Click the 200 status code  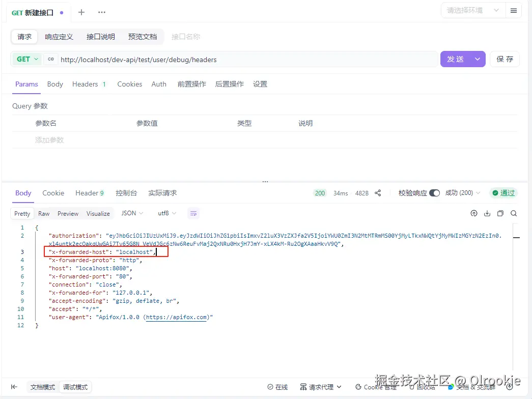click(320, 193)
